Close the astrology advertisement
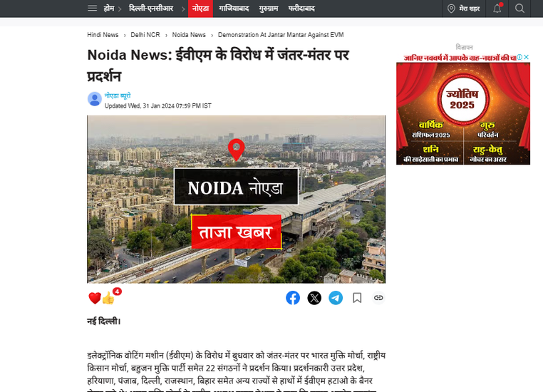Viewport: 543px width, 392px height. pyautogui.click(x=527, y=57)
